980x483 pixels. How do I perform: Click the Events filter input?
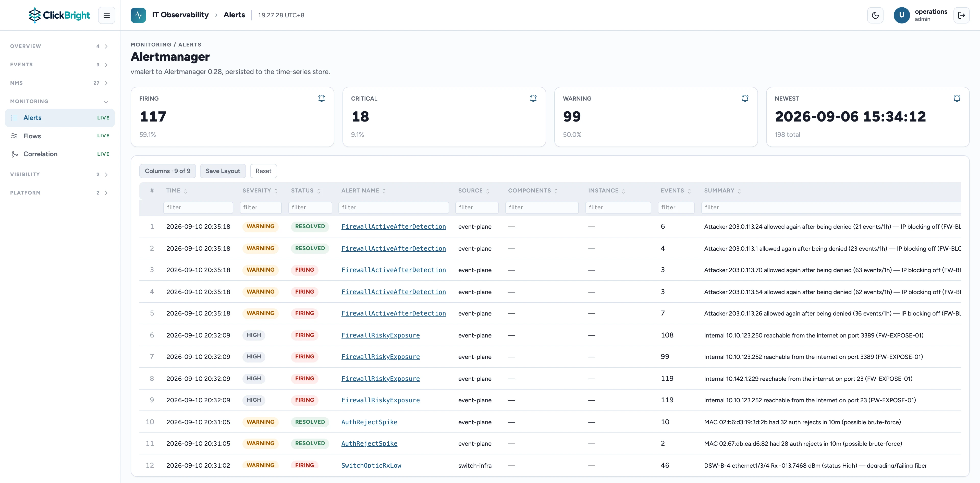[x=676, y=208]
